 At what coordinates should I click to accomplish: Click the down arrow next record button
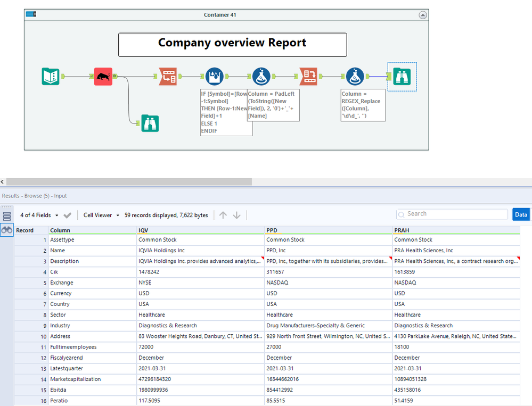point(237,215)
